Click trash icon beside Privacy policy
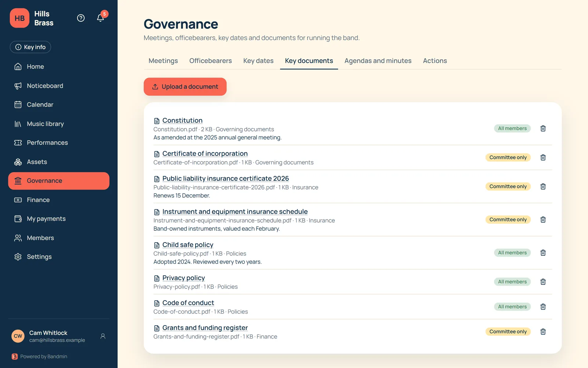The image size is (588, 368). 543,282
